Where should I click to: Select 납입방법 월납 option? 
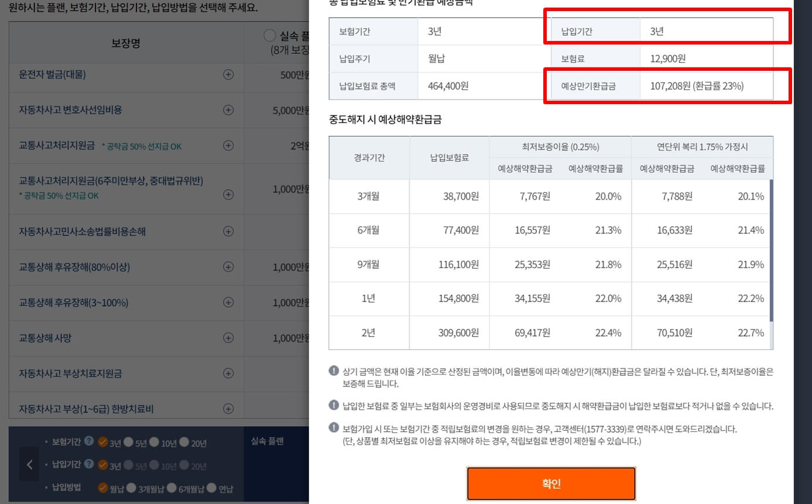click(103, 487)
